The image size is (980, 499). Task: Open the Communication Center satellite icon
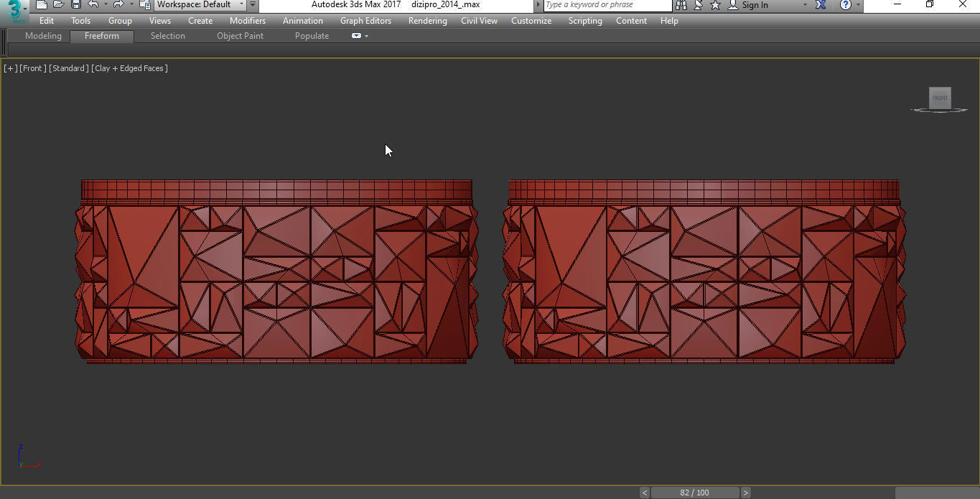click(699, 5)
